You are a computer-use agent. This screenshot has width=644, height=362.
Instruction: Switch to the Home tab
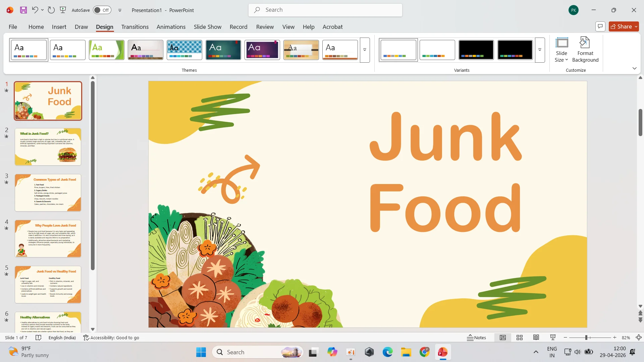[x=36, y=27]
